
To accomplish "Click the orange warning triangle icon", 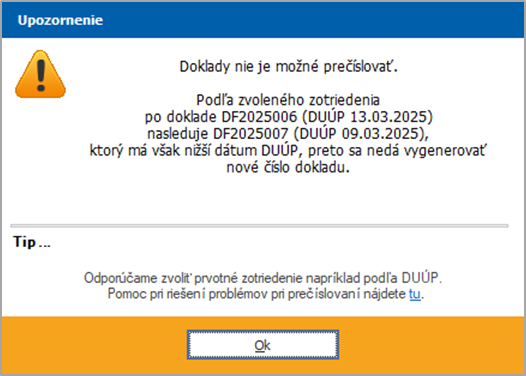I will (x=40, y=74).
